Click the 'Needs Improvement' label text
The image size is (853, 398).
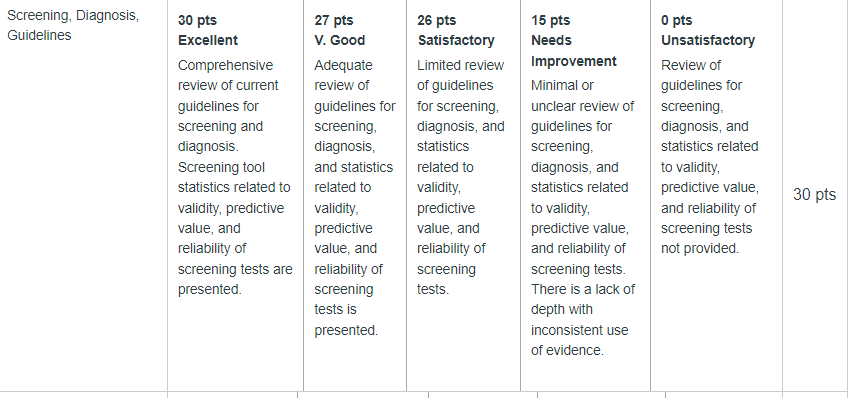[574, 51]
